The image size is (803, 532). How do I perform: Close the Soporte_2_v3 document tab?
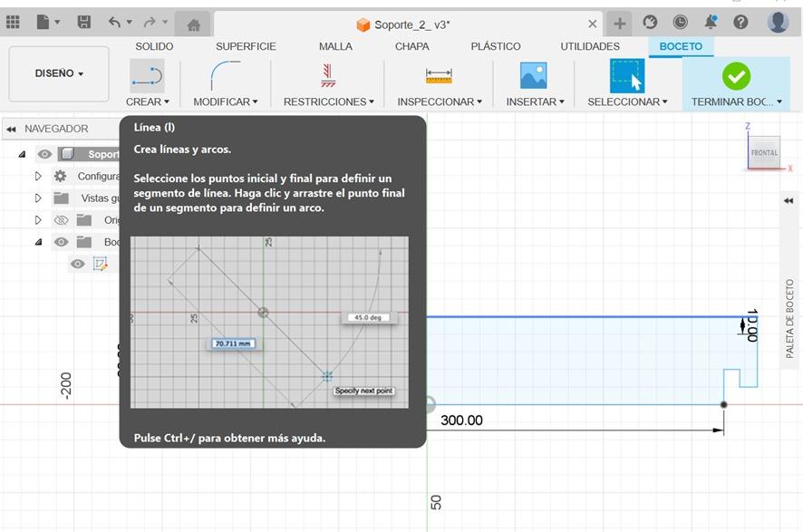(592, 24)
